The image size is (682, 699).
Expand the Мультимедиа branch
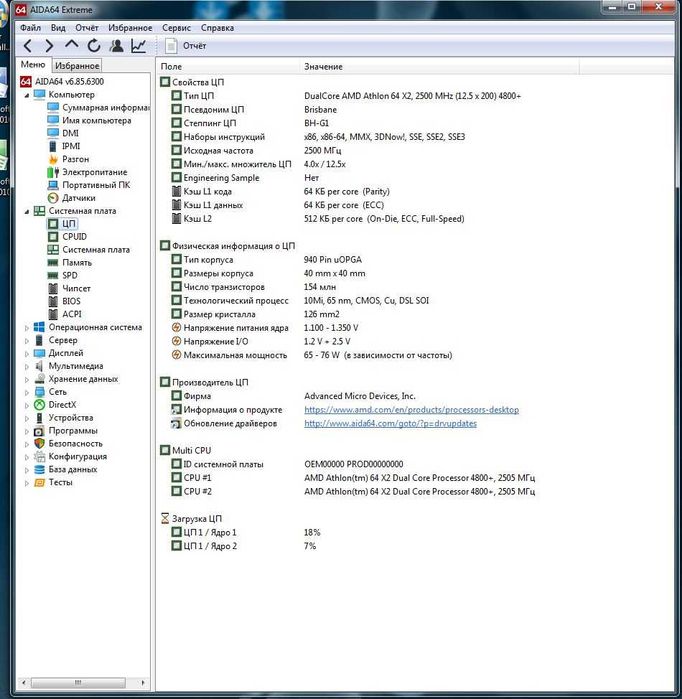click(27, 366)
